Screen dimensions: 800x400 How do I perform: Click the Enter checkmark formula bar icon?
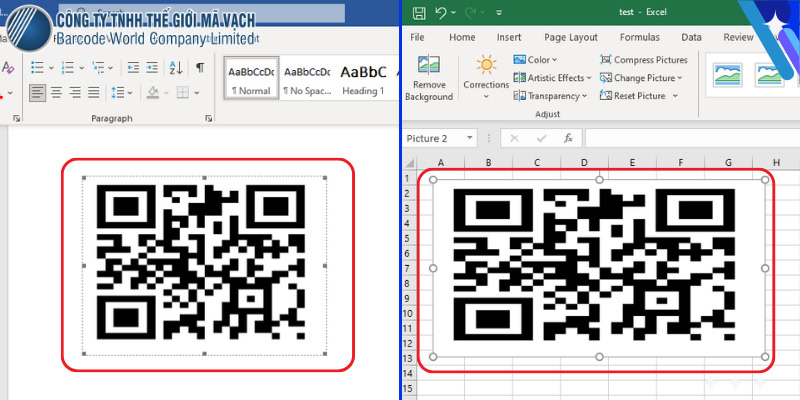coord(541,138)
